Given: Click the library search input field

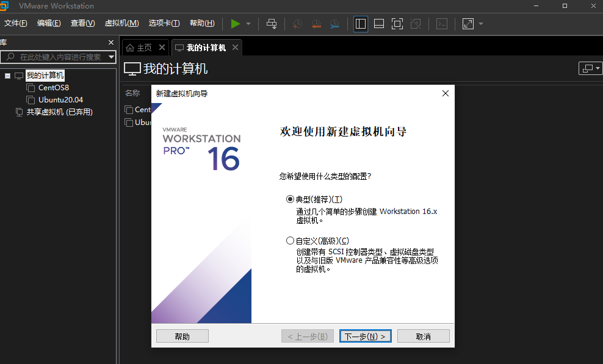Looking at the screenshot, I should point(58,57).
